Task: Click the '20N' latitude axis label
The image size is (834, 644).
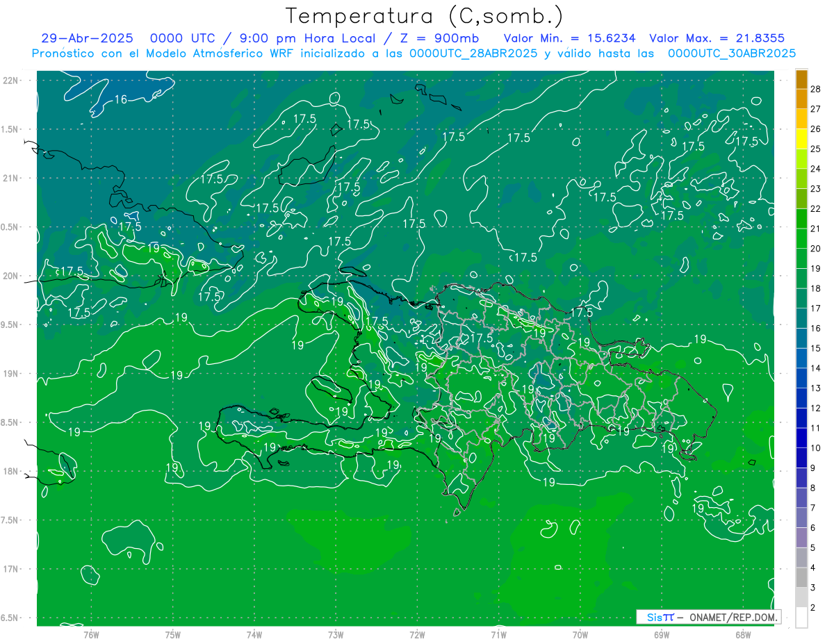Action: [11, 276]
